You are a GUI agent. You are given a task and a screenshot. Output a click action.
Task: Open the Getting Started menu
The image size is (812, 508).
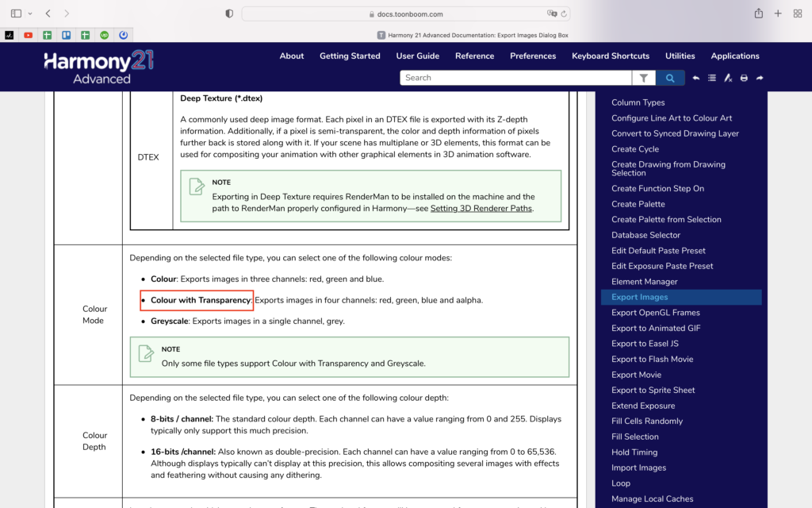point(350,56)
